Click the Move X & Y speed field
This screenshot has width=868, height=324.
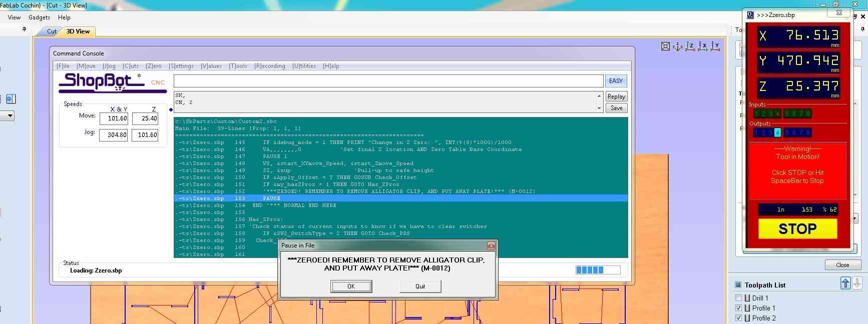tap(114, 118)
